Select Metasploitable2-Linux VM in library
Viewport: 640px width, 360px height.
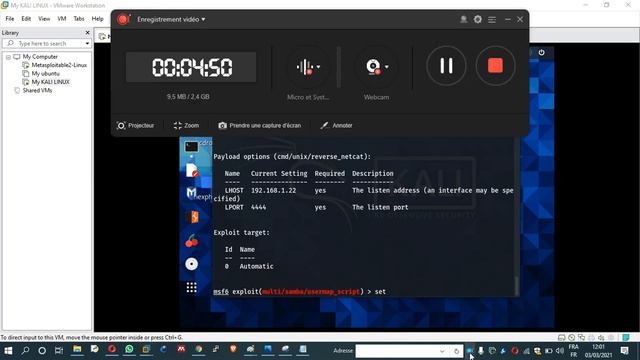59,65
